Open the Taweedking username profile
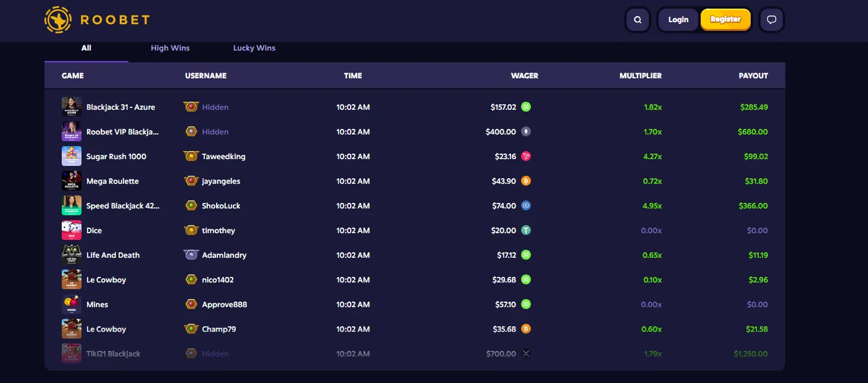 pos(223,157)
